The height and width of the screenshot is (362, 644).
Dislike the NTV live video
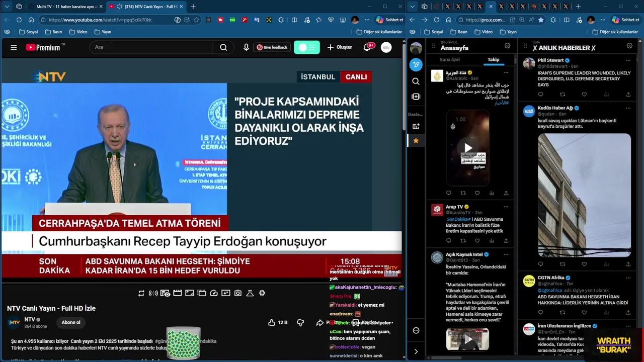[x=300, y=322]
